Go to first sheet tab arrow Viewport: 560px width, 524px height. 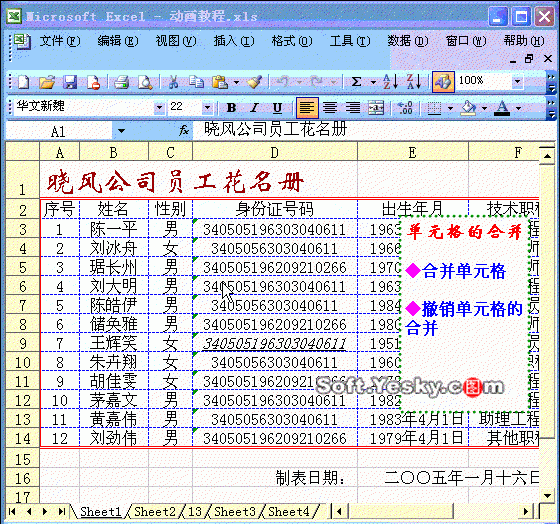click(12, 511)
